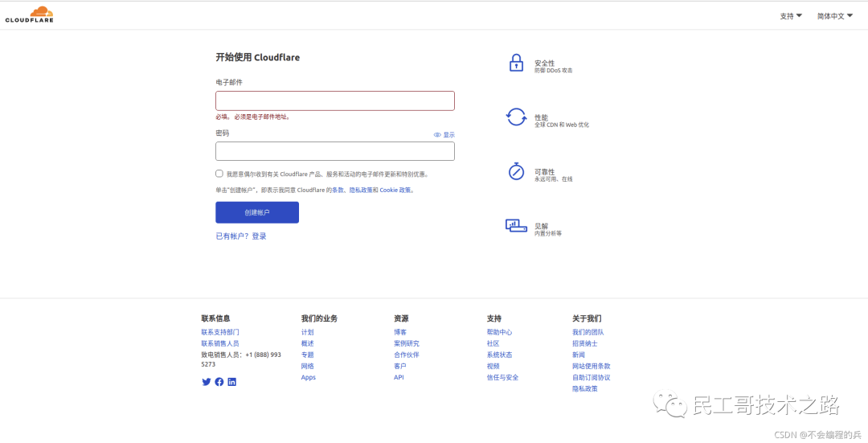Image resolution: width=868 pixels, height=443 pixels.
Task: Open the Facebook icon link
Action: tap(219, 382)
